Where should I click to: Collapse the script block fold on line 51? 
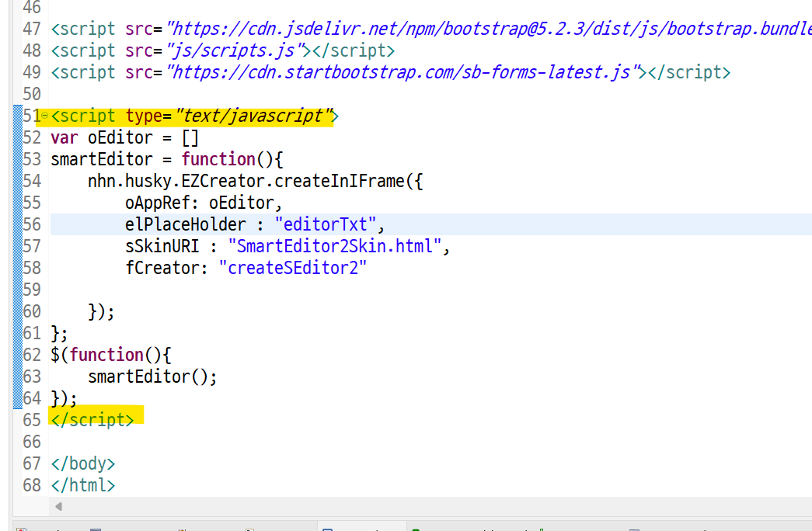44,116
